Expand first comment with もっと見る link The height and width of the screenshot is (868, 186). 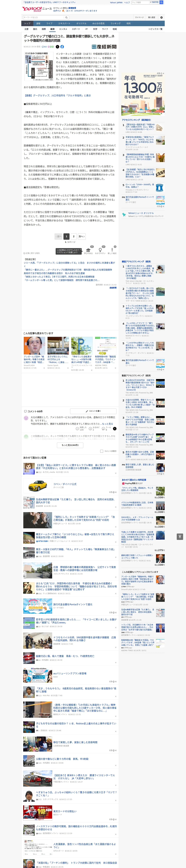[107, 424]
